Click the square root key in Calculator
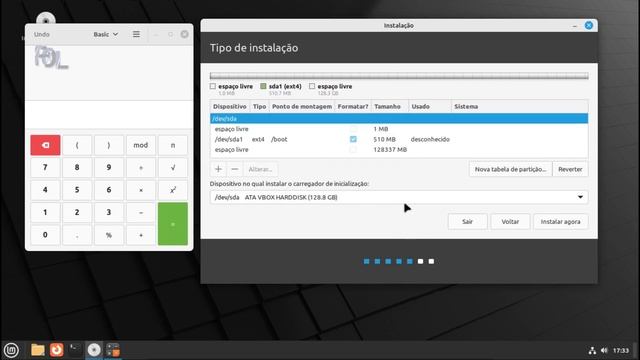640x360 pixels. coord(173,167)
